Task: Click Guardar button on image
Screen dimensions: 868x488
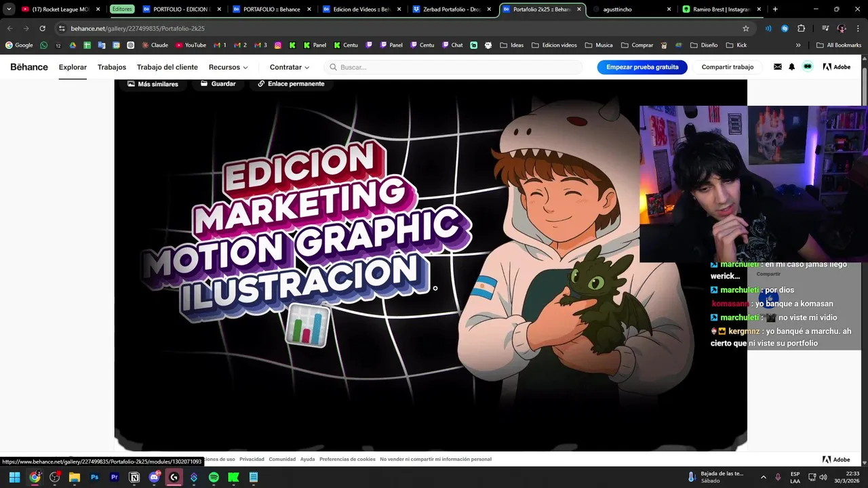Action: tap(218, 84)
